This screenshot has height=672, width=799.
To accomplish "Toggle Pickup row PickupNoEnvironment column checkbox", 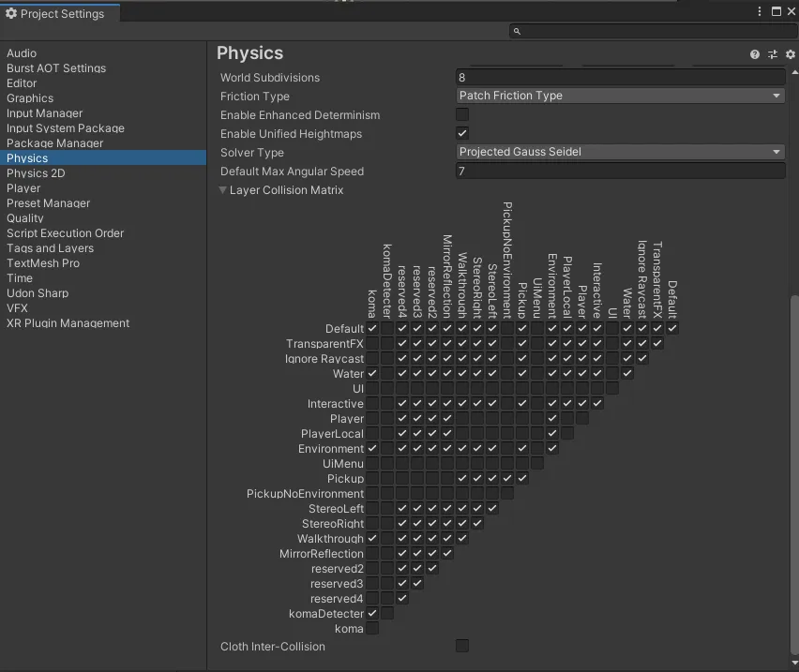I will point(507,479).
